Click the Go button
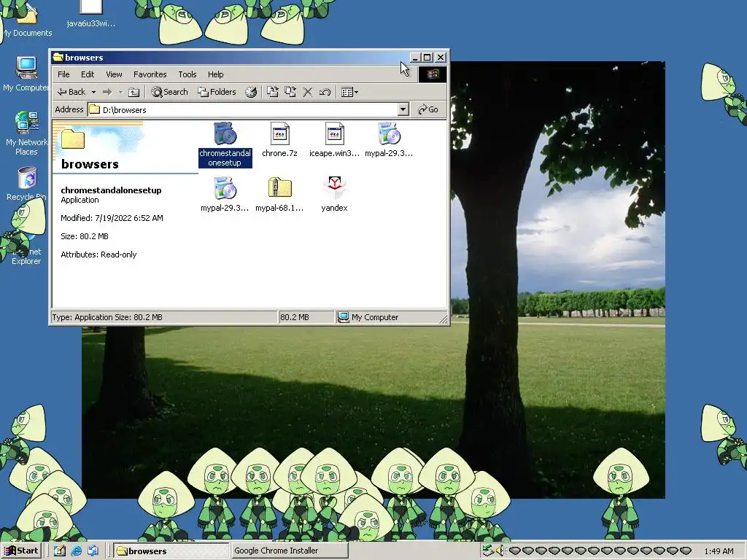The image size is (747, 560). tap(427, 109)
